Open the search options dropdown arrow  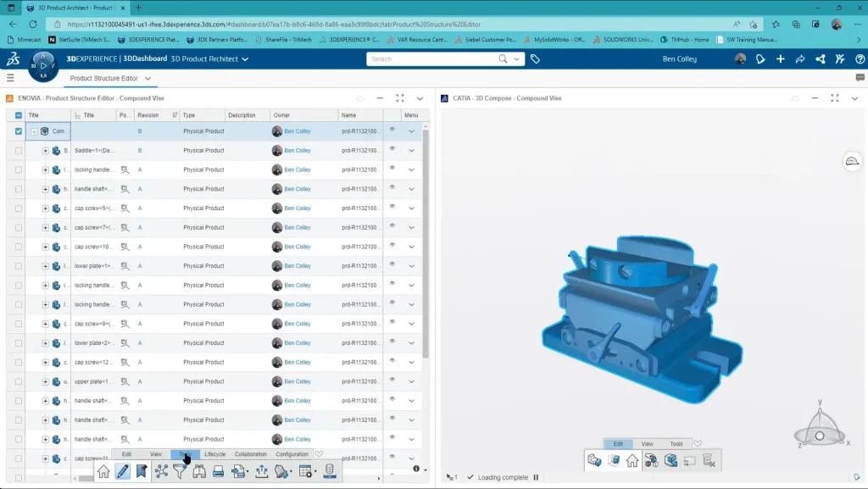[516, 58]
